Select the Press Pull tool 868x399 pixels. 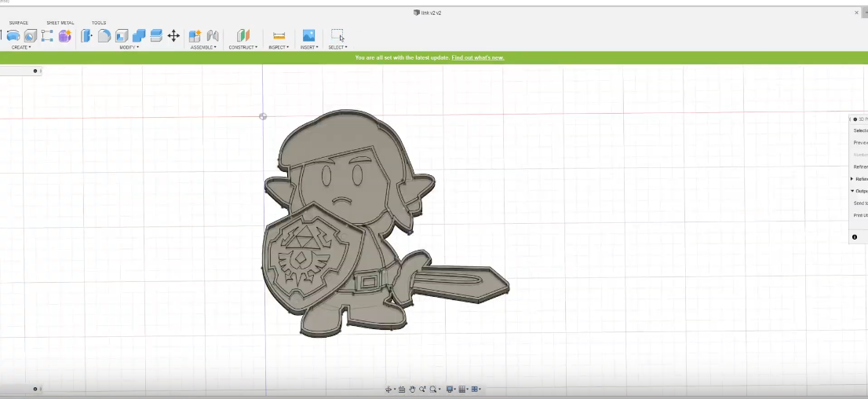click(x=86, y=36)
